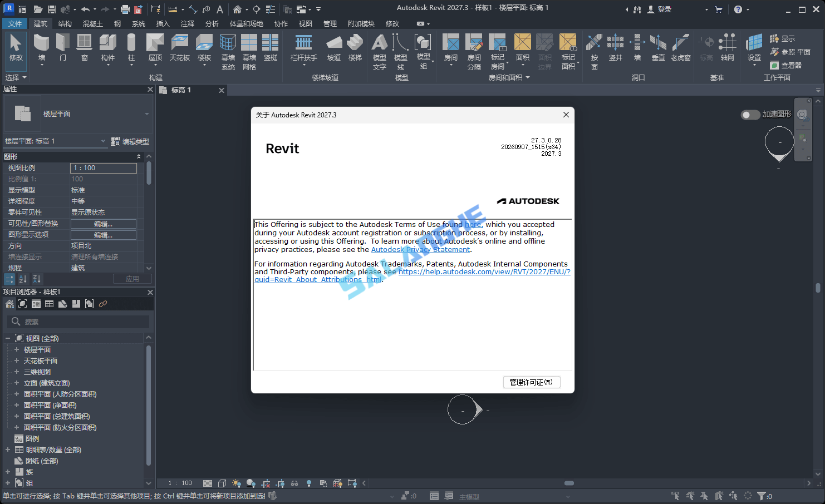The height and width of the screenshot is (504, 825).
Task: Collapse the 视图 (全部) tree node
Action: tap(8, 338)
